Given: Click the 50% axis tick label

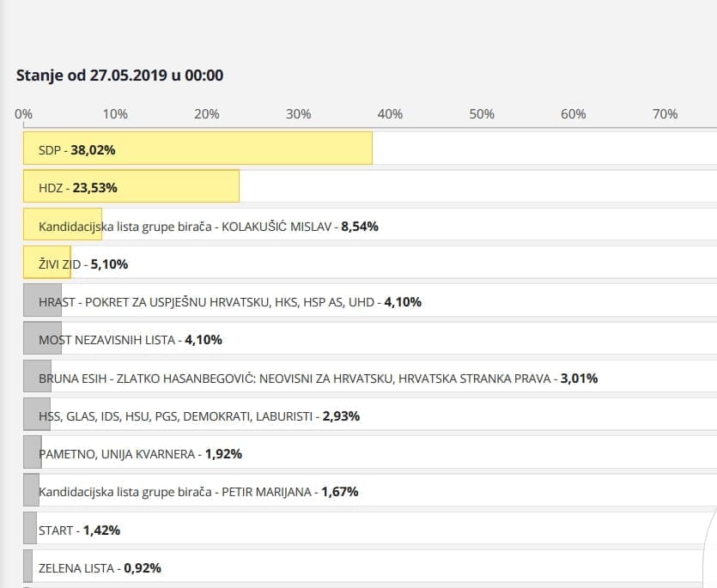Looking at the screenshot, I should pyautogui.click(x=482, y=114).
